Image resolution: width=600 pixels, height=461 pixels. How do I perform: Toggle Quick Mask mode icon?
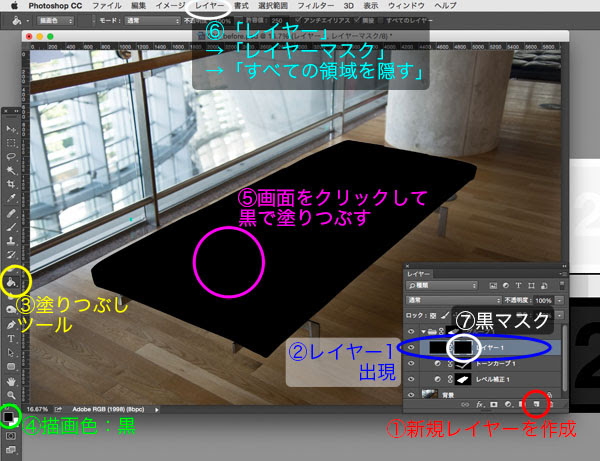(11, 436)
